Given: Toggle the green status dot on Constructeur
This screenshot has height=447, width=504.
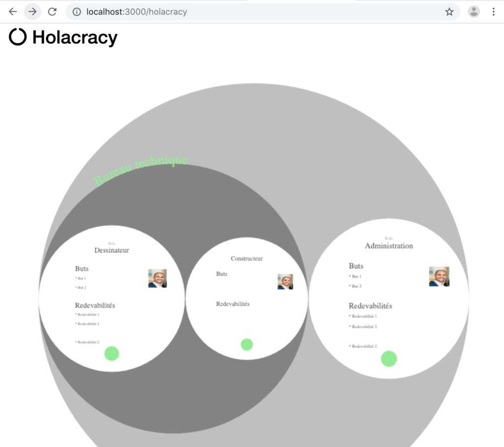Looking at the screenshot, I should pyautogui.click(x=247, y=345).
